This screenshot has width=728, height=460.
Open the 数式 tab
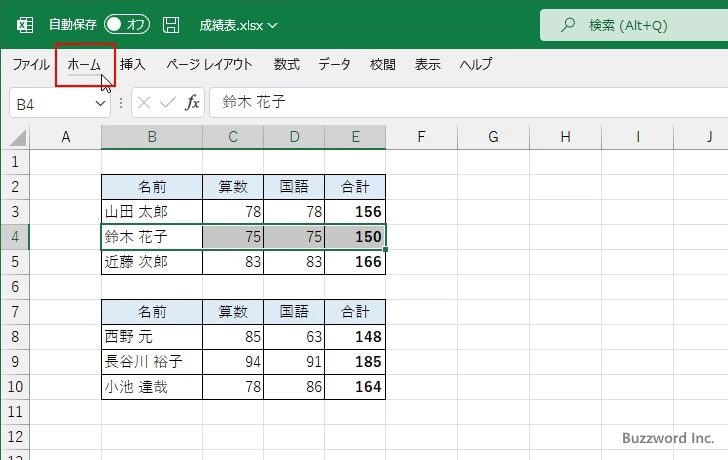286,64
